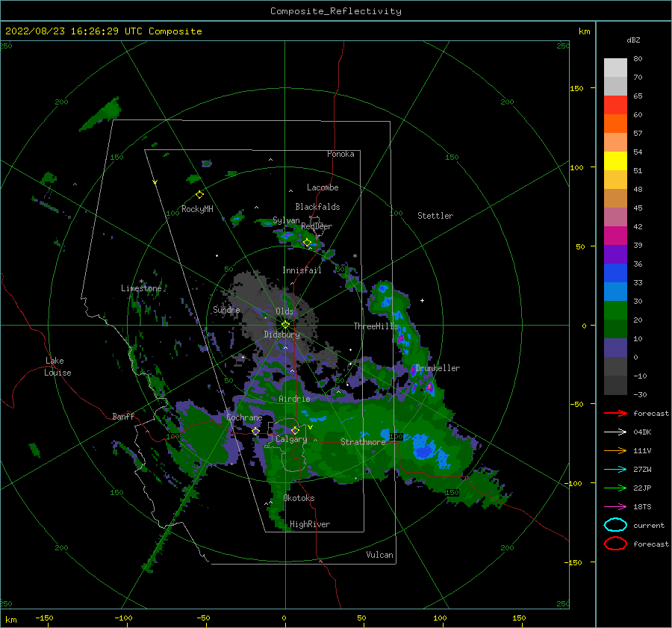Image resolution: width=672 pixels, height=628 pixels.
Task: Click the Calgary city label
Action: pyautogui.click(x=291, y=439)
